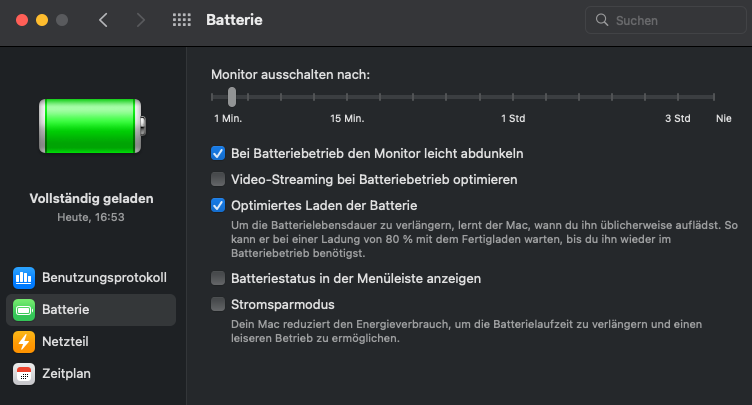Click the grid icon to show all preferences

[181, 20]
